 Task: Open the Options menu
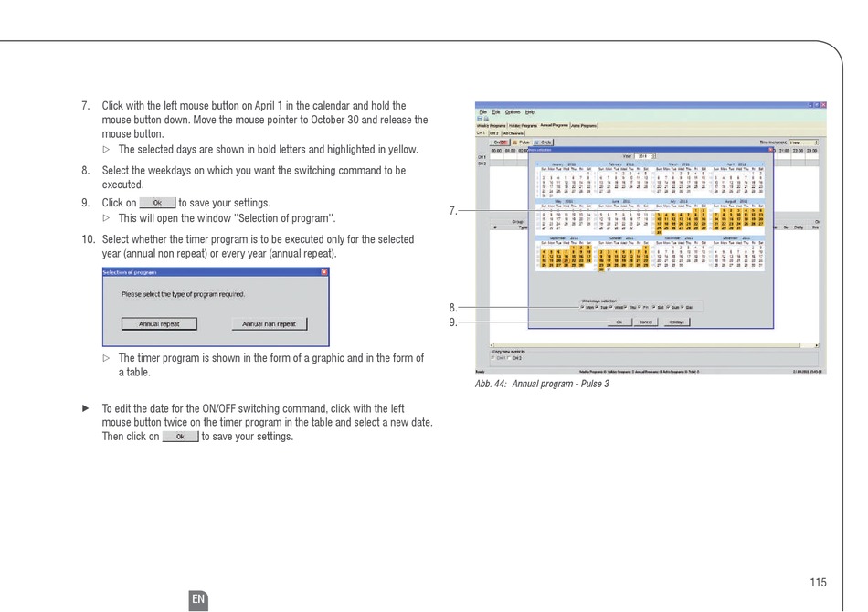(x=513, y=111)
